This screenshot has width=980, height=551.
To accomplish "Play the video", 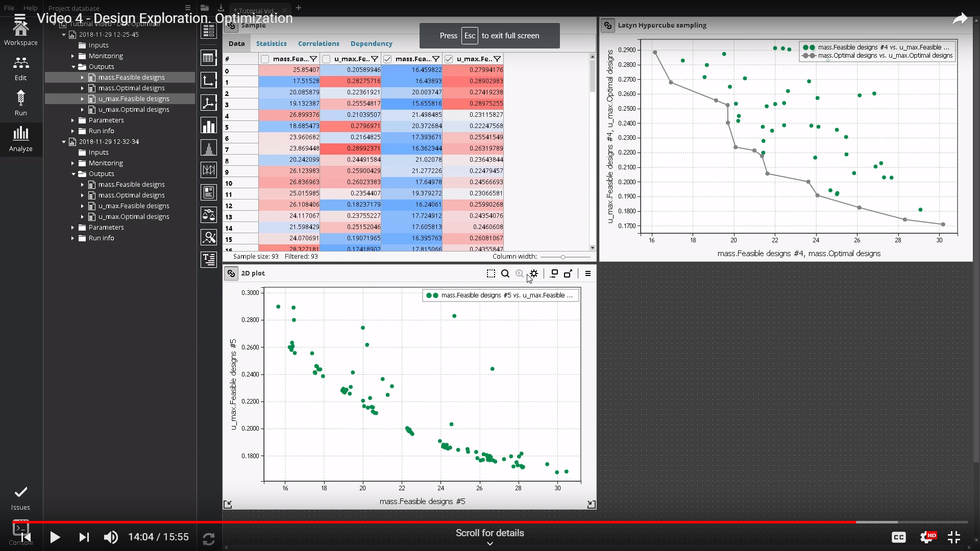I will click(x=55, y=537).
